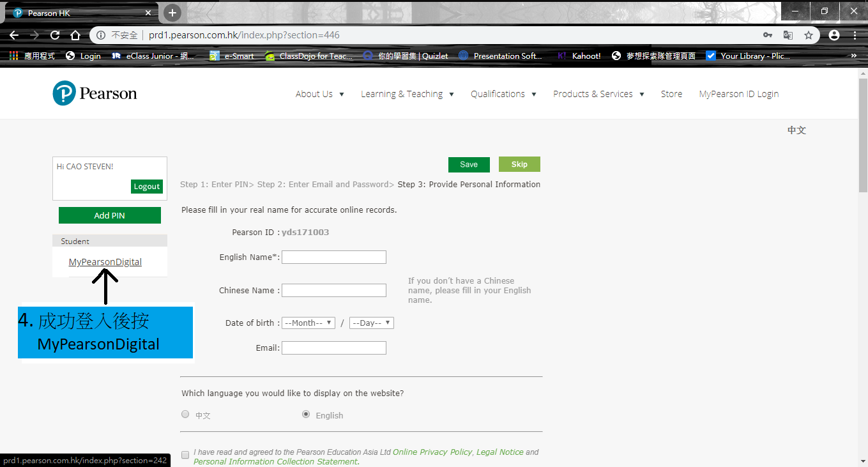Image resolution: width=868 pixels, height=467 pixels.
Task: Open the e-Smart bookmark
Action: click(x=232, y=56)
